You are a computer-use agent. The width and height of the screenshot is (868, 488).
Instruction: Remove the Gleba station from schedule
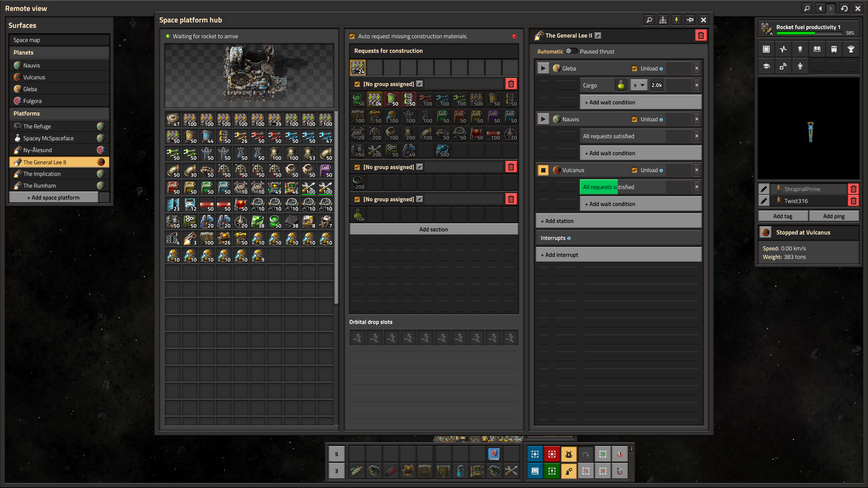pos(697,68)
